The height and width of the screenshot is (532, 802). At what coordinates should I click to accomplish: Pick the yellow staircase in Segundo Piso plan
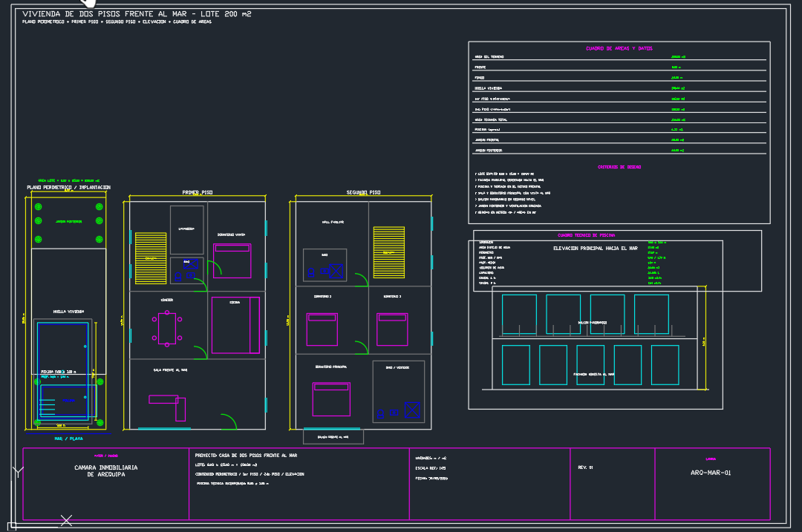click(x=388, y=252)
